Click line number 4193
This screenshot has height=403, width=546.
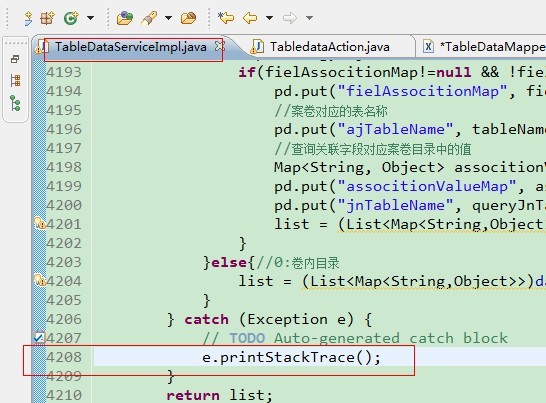[x=64, y=72]
